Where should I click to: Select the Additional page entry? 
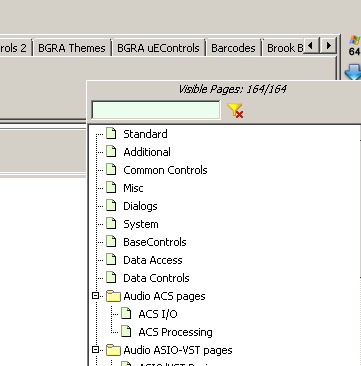tap(147, 152)
